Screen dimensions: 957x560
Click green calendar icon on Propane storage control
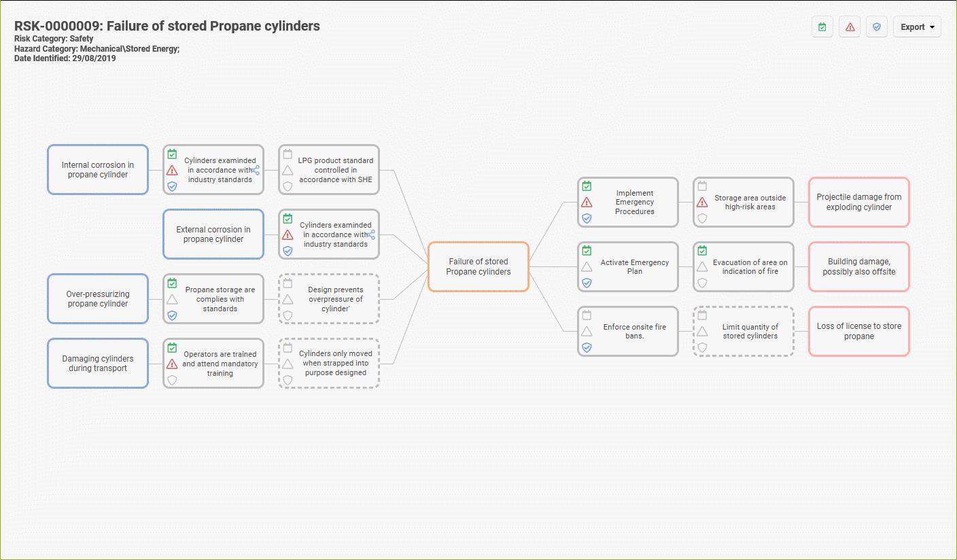coord(172,283)
